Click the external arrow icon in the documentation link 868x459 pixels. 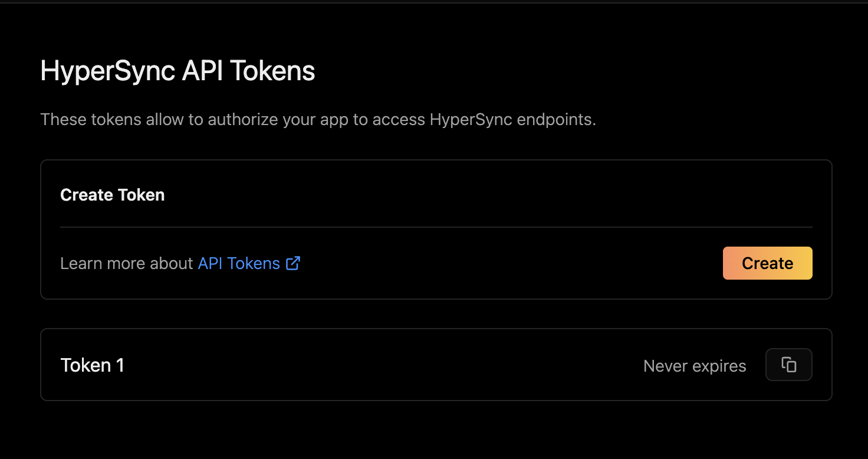pyautogui.click(x=292, y=264)
